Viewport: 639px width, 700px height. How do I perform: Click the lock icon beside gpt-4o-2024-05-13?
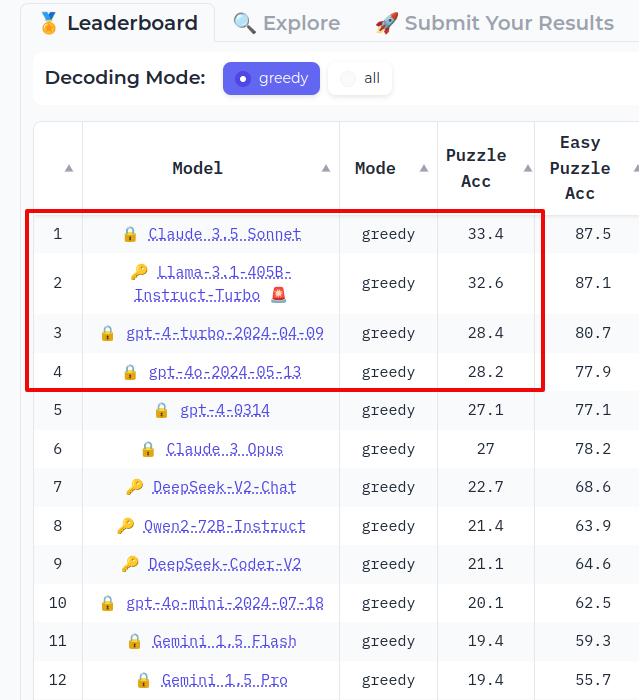[x=130, y=372]
